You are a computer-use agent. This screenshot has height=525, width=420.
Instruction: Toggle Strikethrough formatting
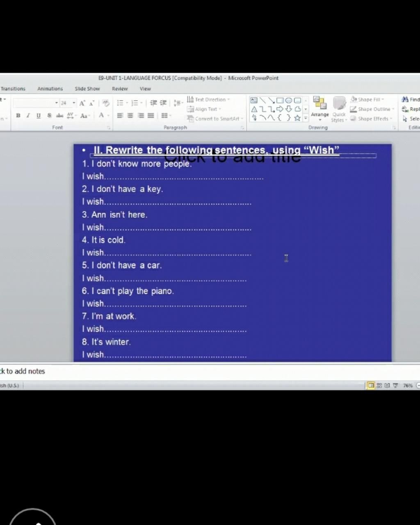tap(59, 116)
